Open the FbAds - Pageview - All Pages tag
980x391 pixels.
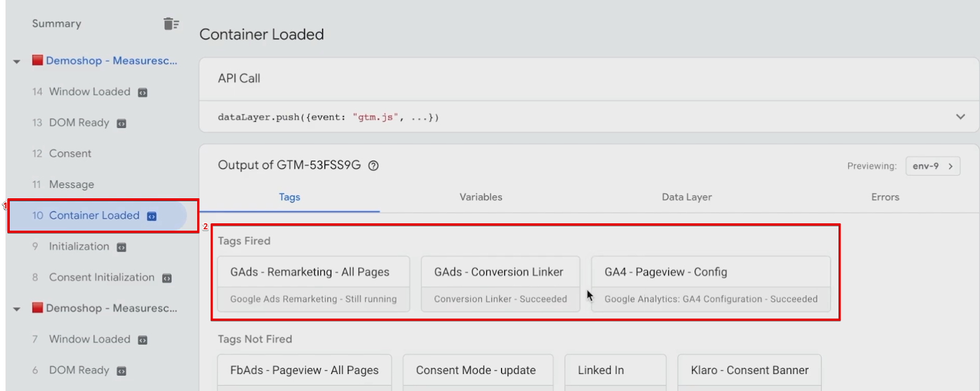(304, 371)
